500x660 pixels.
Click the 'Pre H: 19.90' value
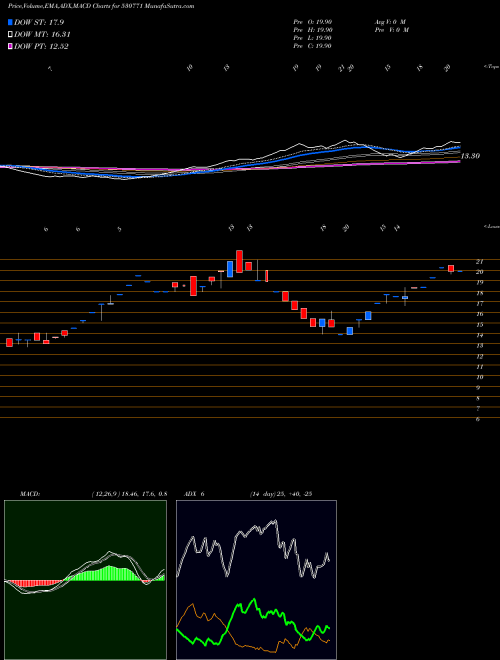pos(313,30)
